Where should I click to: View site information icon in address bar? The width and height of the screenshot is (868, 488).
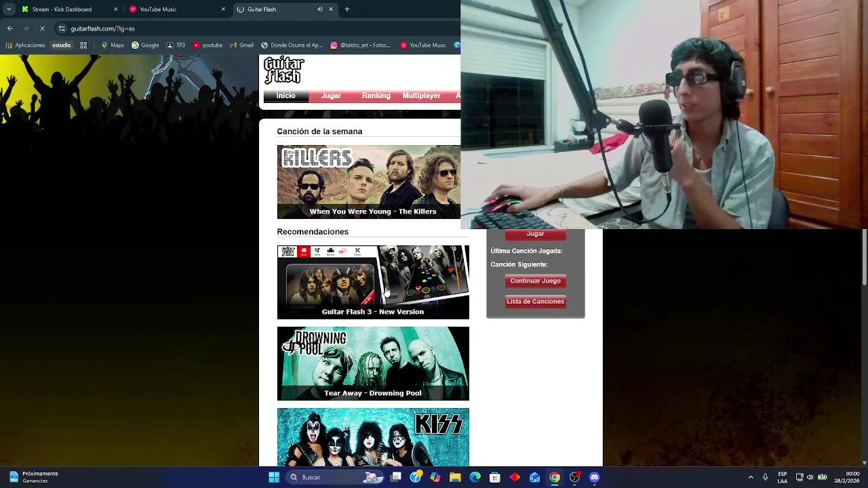[62, 28]
